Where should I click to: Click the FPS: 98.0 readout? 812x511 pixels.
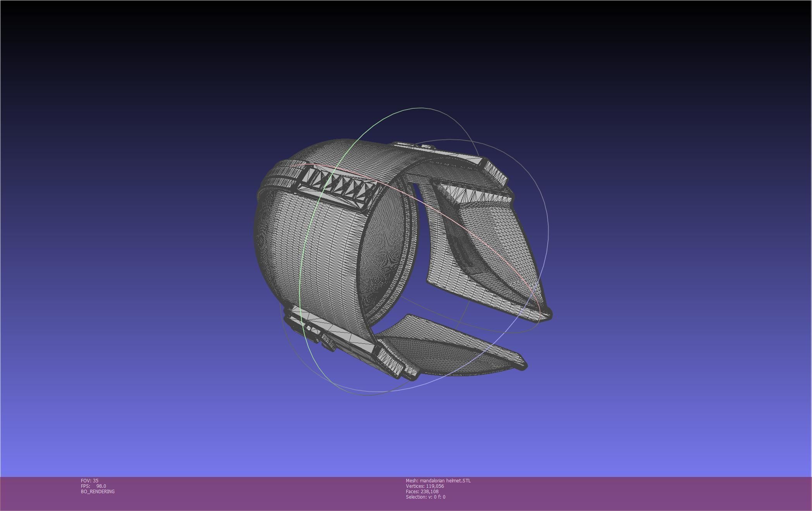tap(93, 486)
